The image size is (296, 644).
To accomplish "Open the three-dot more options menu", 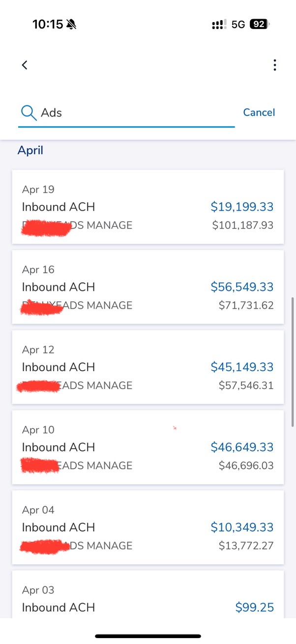I will pyautogui.click(x=274, y=65).
